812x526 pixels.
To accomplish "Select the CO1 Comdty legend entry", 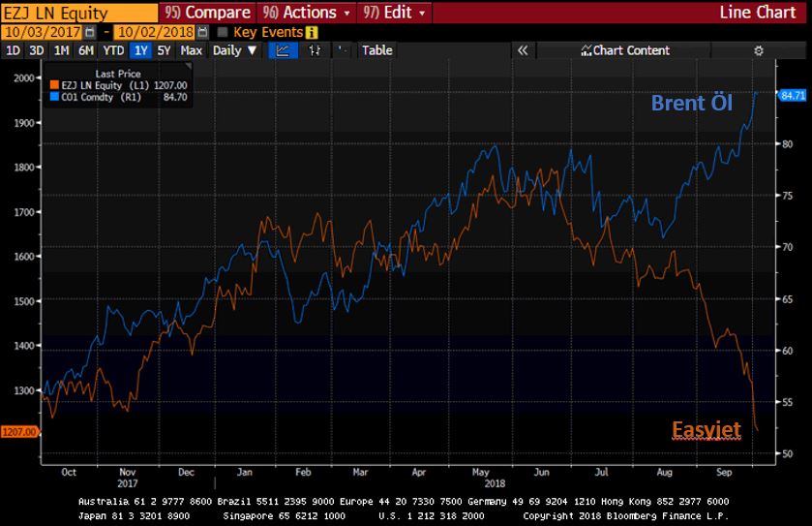I will (119, 97).
